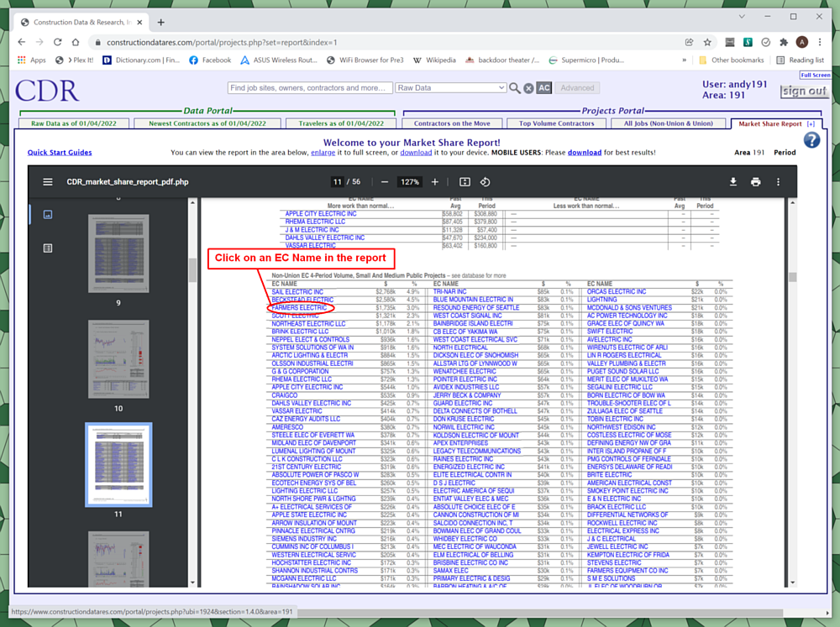
Task: Bookmark this page with star icon
Action: (x=707, y=42)
